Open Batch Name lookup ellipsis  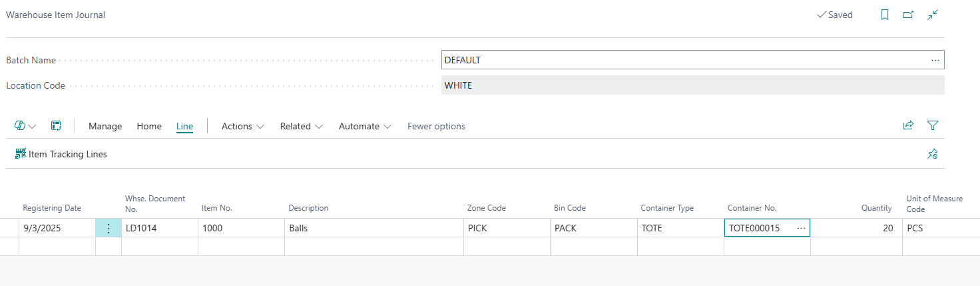pos(935,60)
